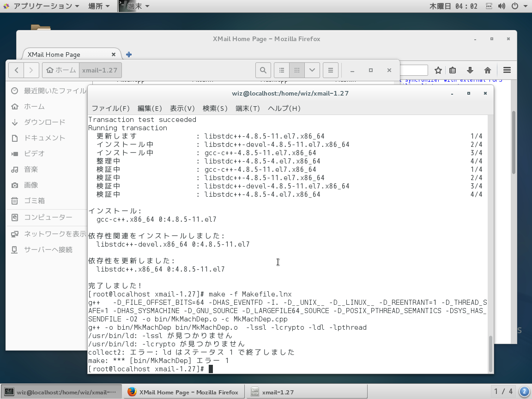Click the xmail-1.27 path button

point(100,70)
